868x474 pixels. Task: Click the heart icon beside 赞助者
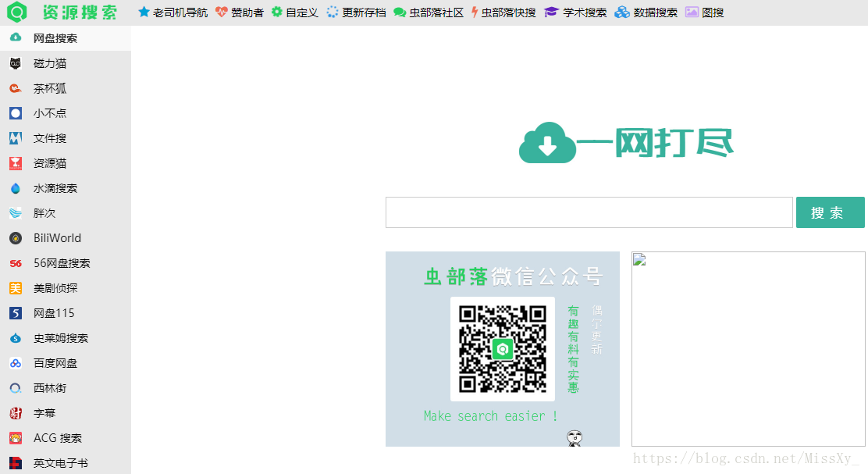222,12
